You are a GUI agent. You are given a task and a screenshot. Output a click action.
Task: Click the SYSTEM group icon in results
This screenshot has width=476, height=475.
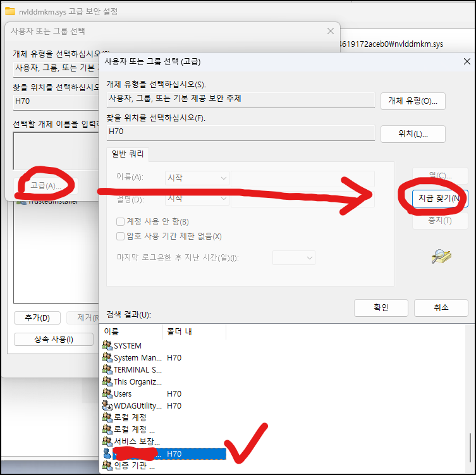(107, 345)
